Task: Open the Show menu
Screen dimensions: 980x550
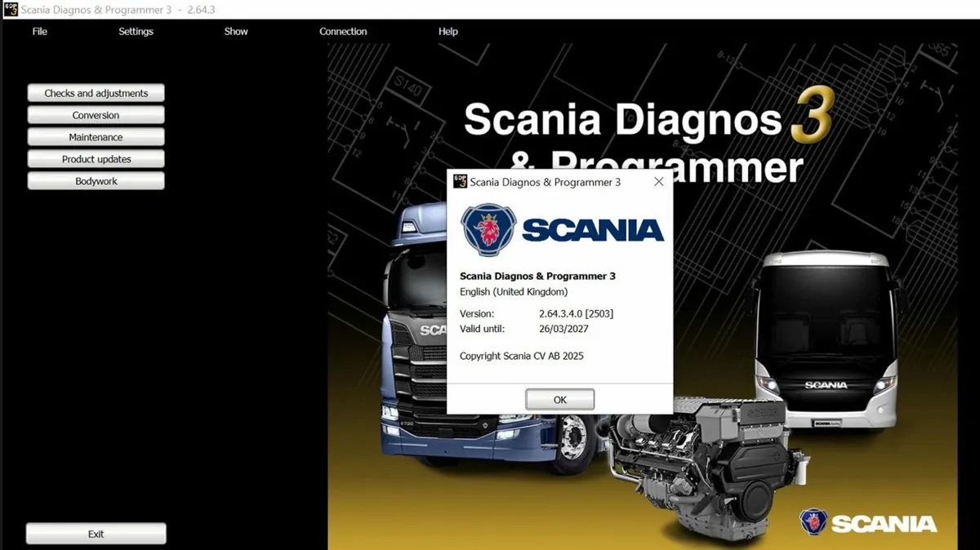Action: (x=236, y=31)
